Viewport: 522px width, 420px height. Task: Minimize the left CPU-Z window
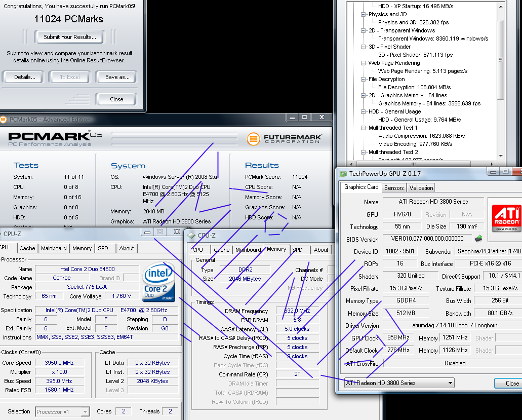(x=147, y=232)
